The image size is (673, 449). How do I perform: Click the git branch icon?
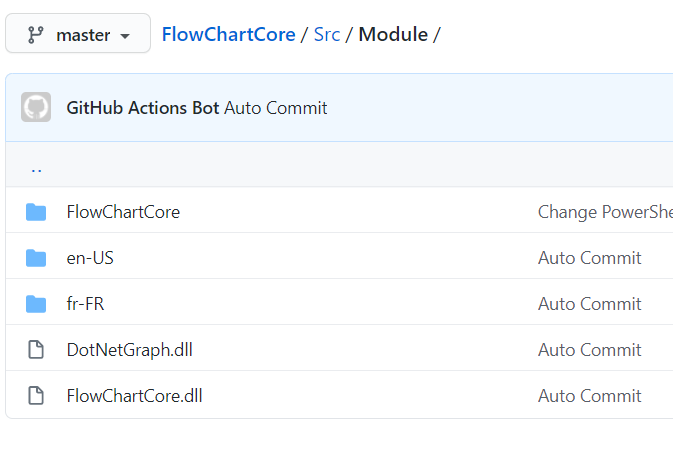[36, 34]
